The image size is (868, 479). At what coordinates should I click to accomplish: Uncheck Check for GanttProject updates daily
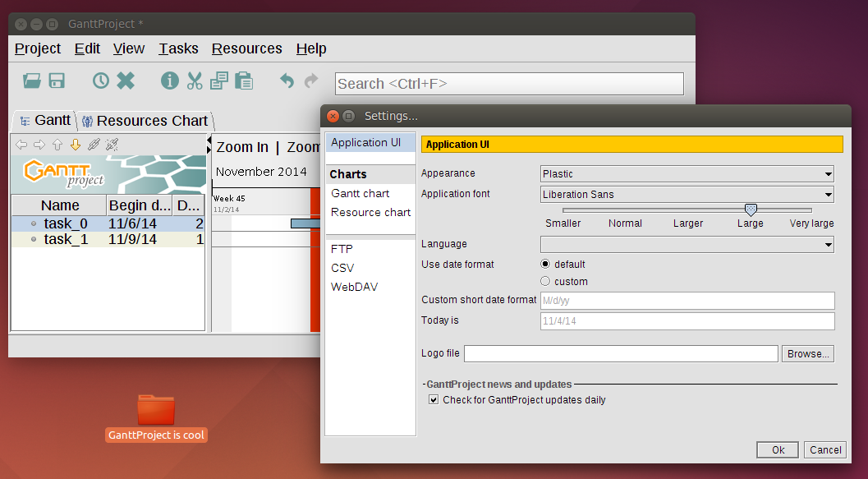(x=434, y=400)
